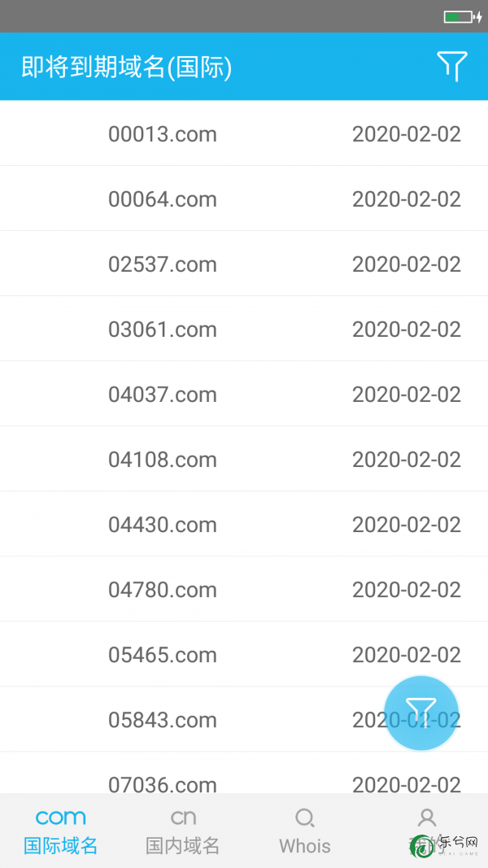Tap the battery status icon

click(463, 16)
